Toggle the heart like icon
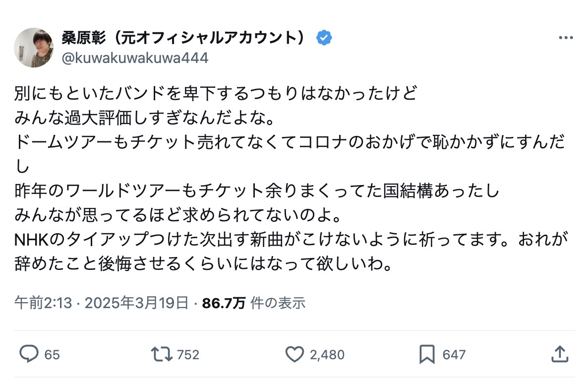Viewport: 588px width, 388px height. point(294,354)
